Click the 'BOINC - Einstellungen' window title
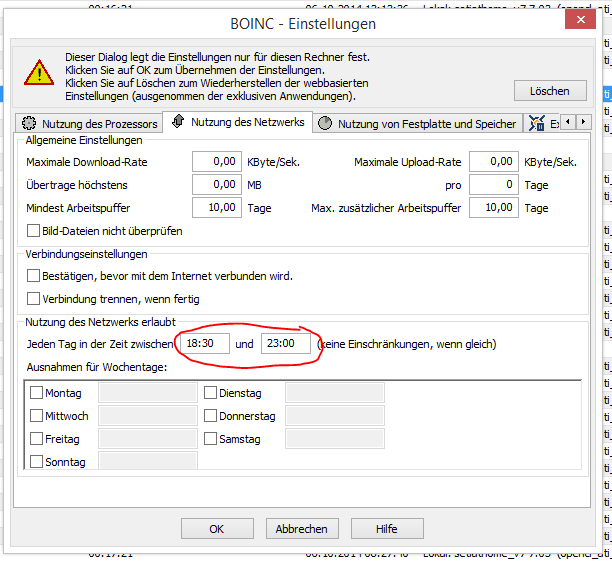612x561 pixels. tap(303, 24)
